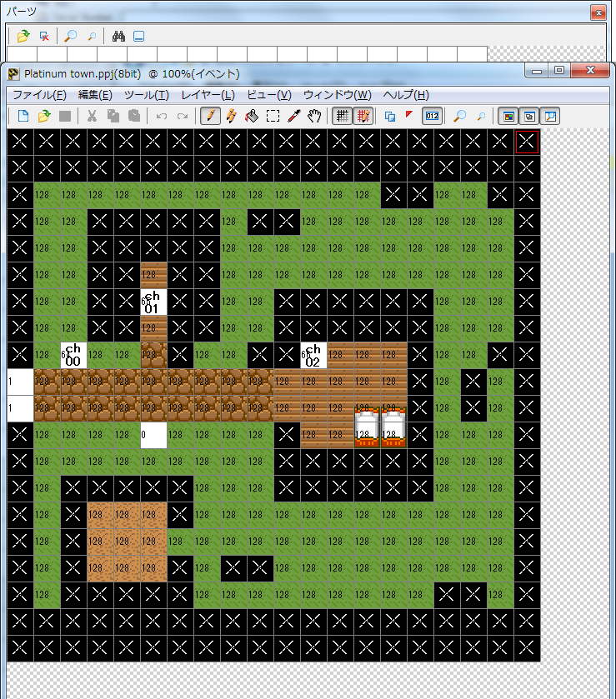Click the zoom-in magnifier in the main editor toolbar

click(x=458, y=117)
